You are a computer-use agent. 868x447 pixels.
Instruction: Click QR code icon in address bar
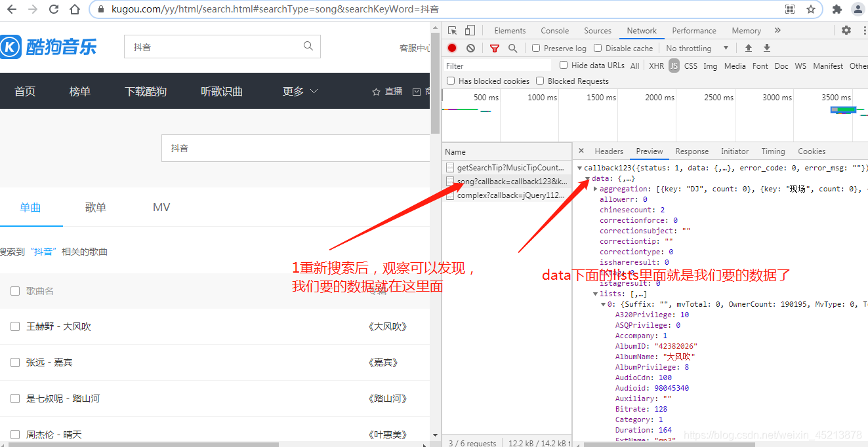point(790,9)
